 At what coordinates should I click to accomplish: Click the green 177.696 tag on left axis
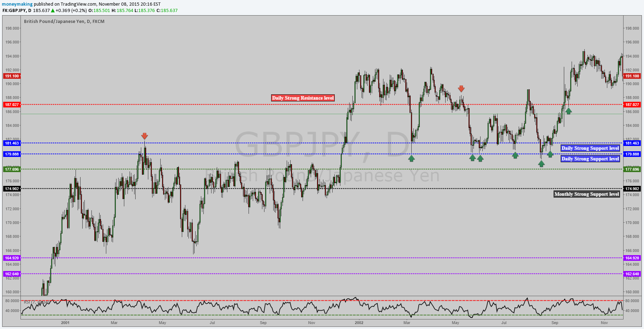pos(12,169)
